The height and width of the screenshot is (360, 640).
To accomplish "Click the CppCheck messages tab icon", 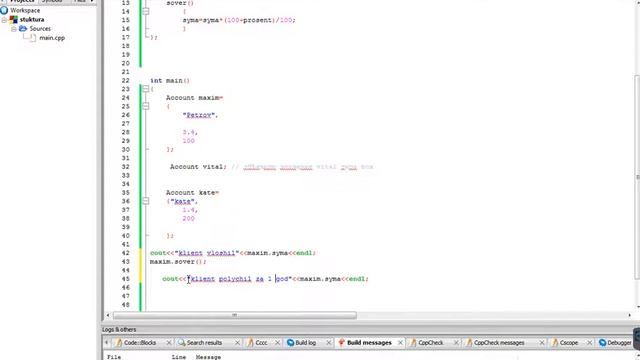I will click(469, 343).
